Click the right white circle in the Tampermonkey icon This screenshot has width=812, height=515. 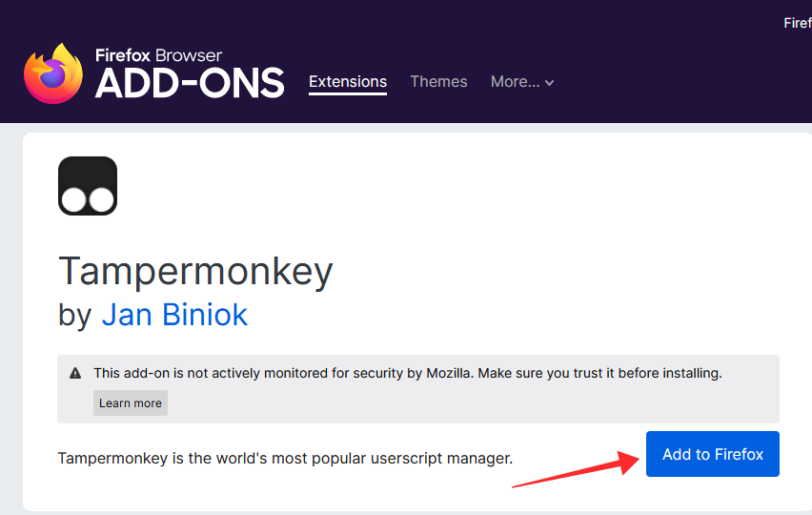tap(101, 199)
